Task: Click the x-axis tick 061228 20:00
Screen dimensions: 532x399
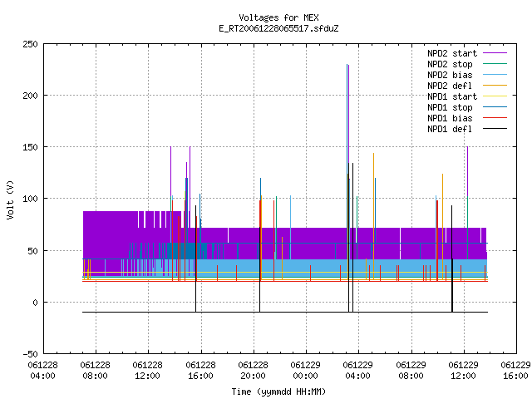Action: tap(253, 371)
